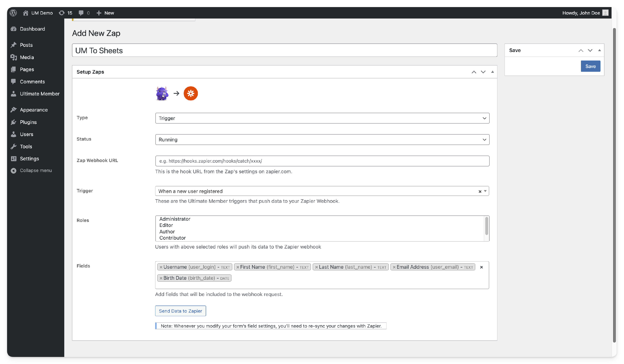Move Setup Zaps panel up
The width and height of the screenshot is (624, 364).
474,72
